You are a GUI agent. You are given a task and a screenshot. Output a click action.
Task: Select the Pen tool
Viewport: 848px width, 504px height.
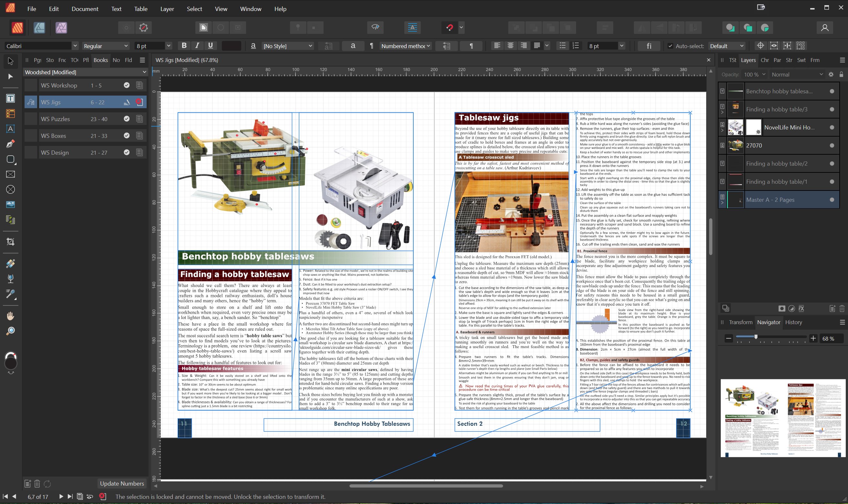[11, 144]
